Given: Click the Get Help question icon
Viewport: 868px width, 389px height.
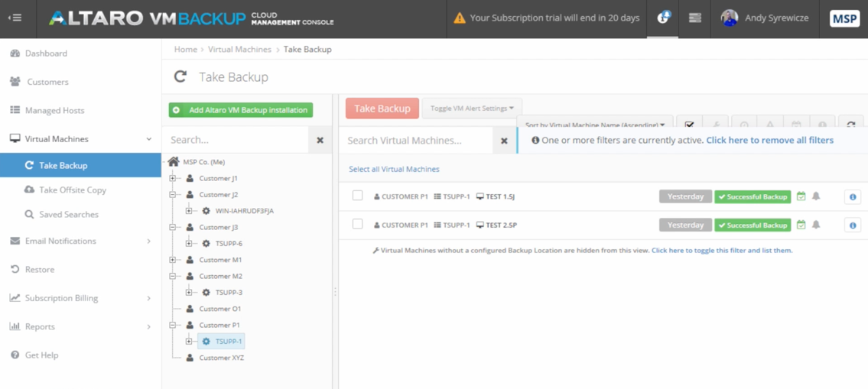Looking at the screenshot, I should pos(15,355).
